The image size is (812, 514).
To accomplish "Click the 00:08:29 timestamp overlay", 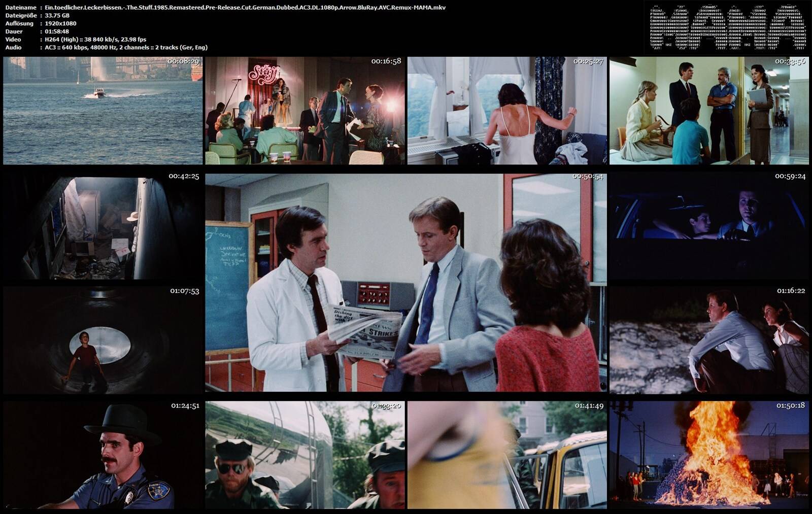I will coord(184,61).
